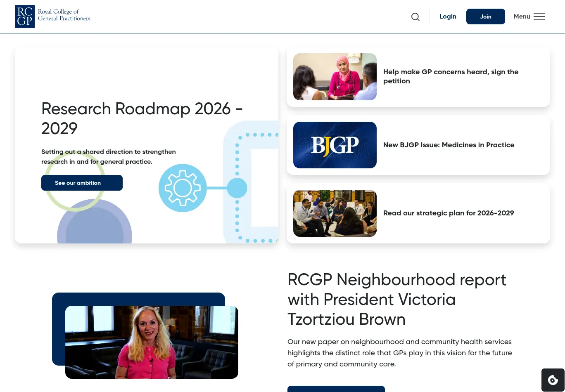Click the BJGP logo thumbnail
This screenshot has width=565, height=392.
point(335,145)
